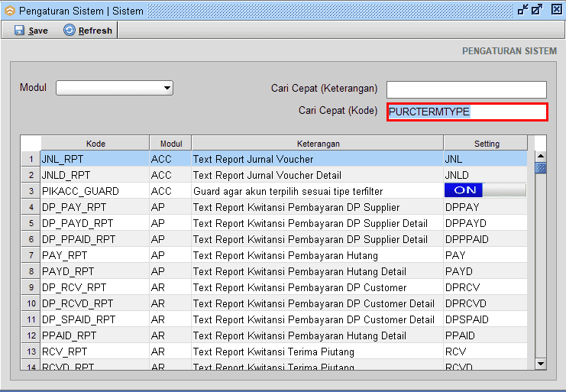Screen dimensions: 566x392
Task: Click the DPPPAID setting cell
Action: (x=485, y=239)
